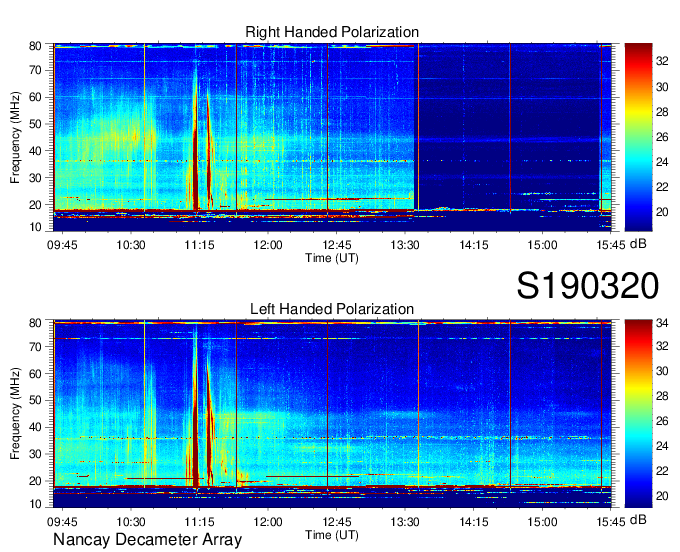Click the "20" tick on Left Handed colorbar
680x552 pixels.
(x=662, y=496)
